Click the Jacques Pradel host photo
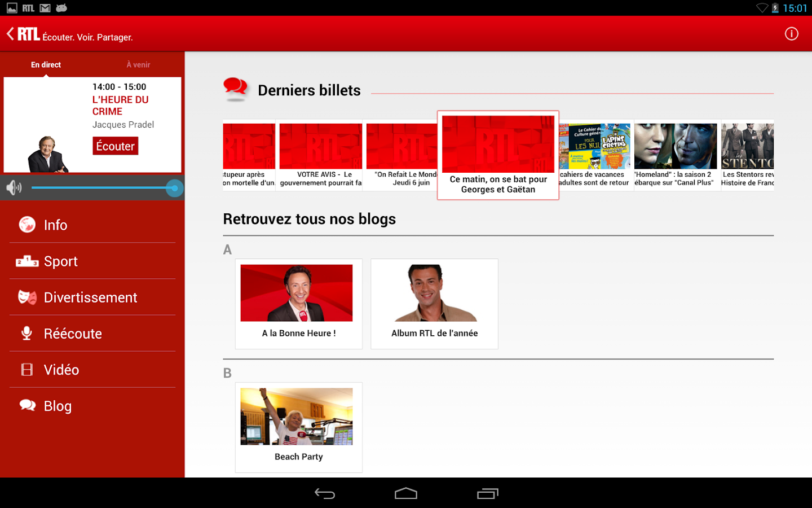Screen dimensions: 812x508 tap(47, 154)
